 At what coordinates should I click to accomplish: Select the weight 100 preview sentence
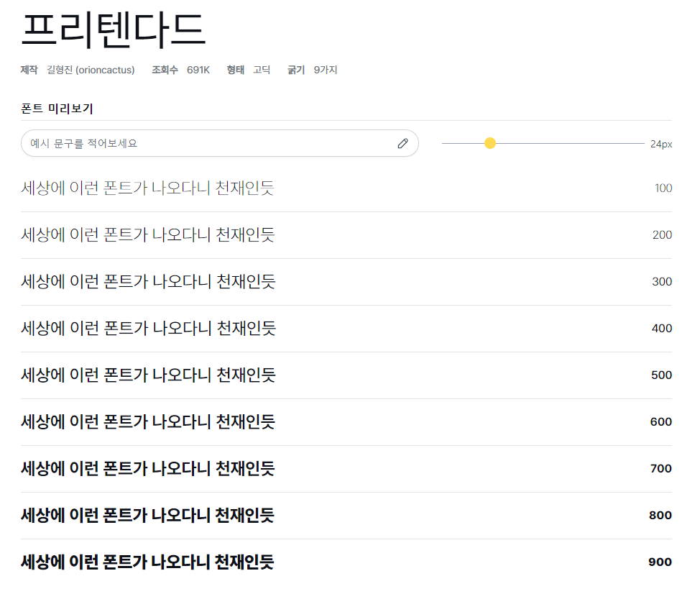(x=148, y=188)
